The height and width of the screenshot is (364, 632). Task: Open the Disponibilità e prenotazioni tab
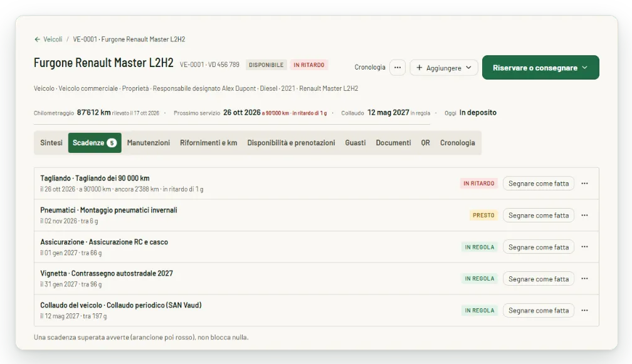(291, 143)
